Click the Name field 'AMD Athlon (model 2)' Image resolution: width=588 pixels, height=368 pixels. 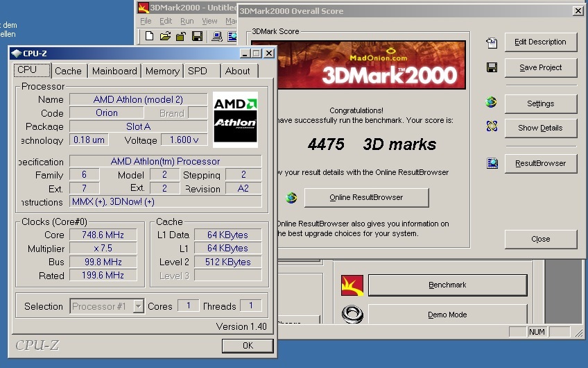tap(138, 99)
